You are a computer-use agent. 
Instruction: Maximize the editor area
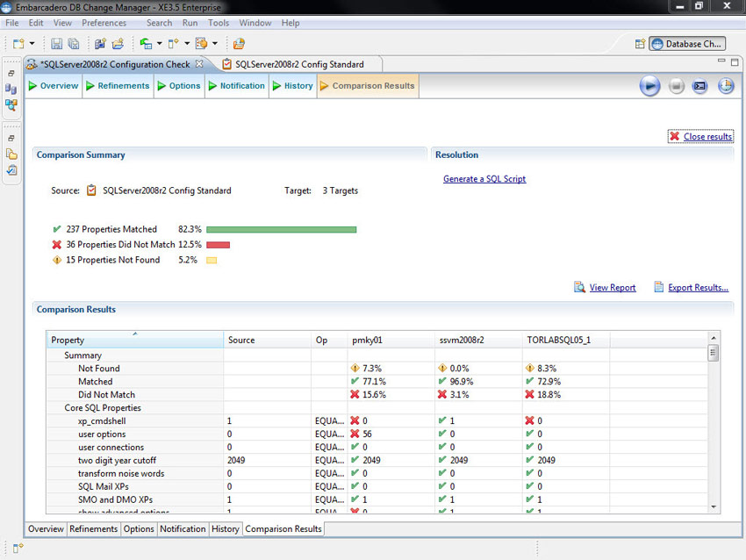tap(735, 62)
